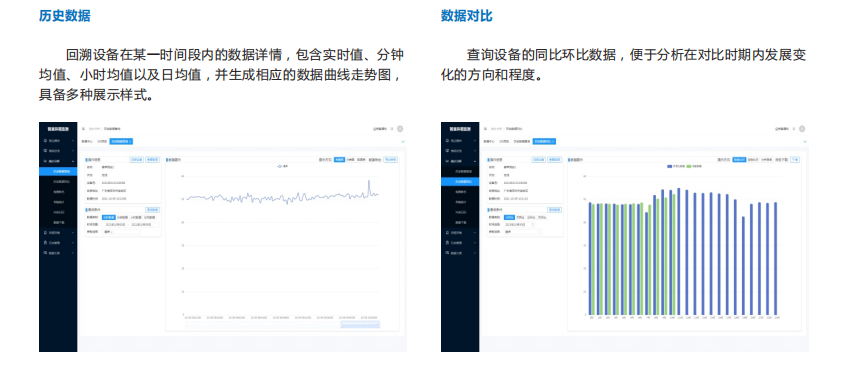Open the highlighted blue sidebar submenu item in the bar-chart app

(460, 181)
